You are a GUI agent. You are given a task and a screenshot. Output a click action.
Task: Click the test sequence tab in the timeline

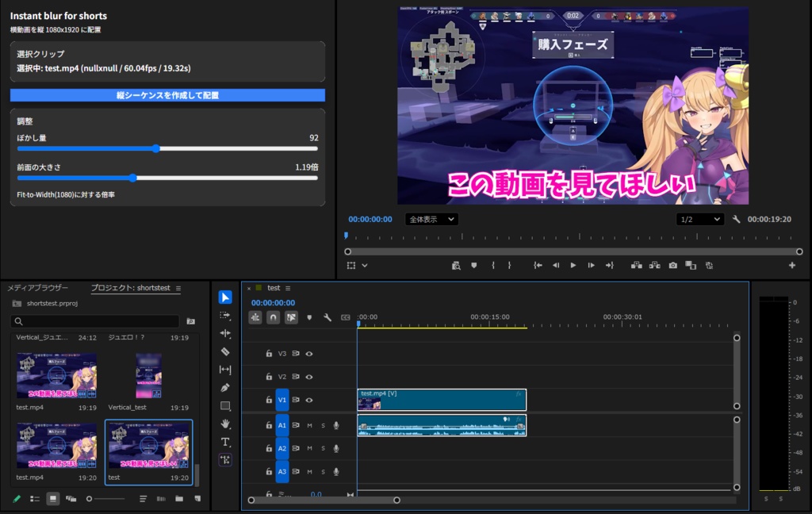click(275, 289)
